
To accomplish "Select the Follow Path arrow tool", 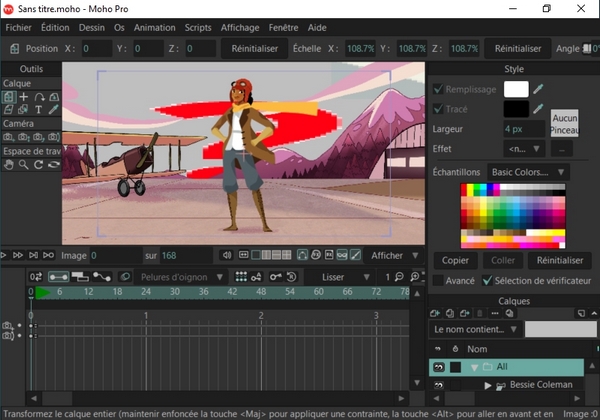I will 39,97.
